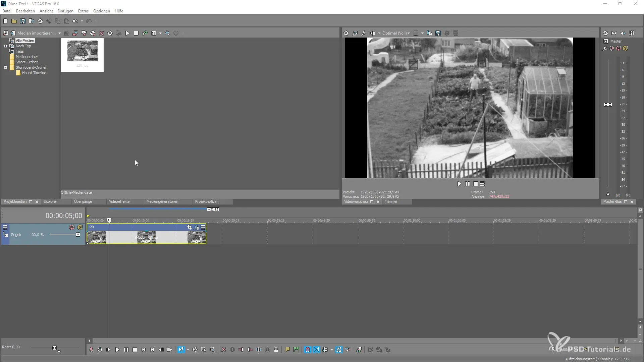Adjust the Rate playback slider
The image size is (644, 362).
(55, 348)
